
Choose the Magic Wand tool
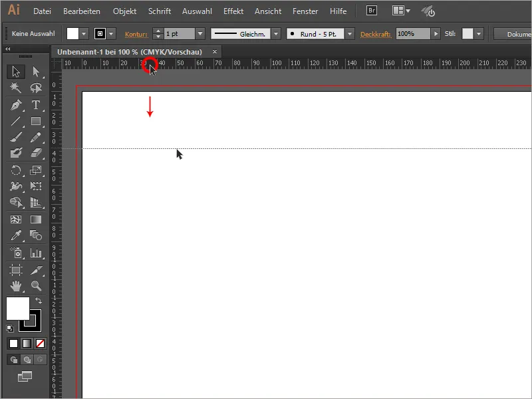click(14, 86)
